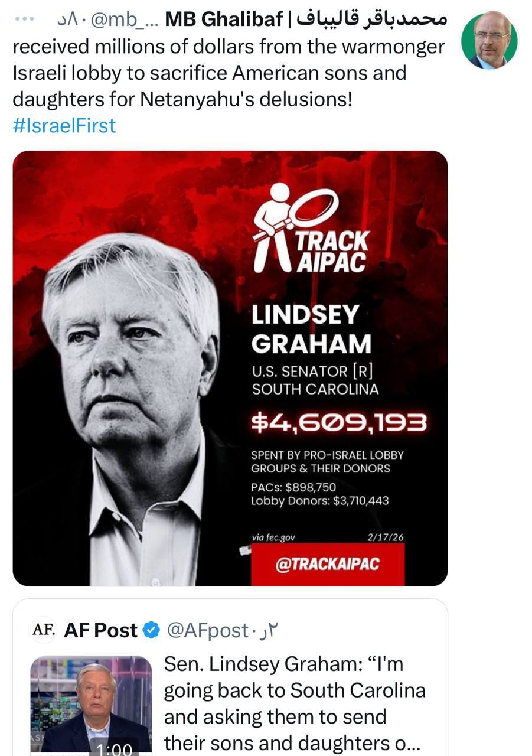Tap the blue verified badge beside AF Post
The width and height of the screenshot is (532, 756).
click(x=152, y=631)
